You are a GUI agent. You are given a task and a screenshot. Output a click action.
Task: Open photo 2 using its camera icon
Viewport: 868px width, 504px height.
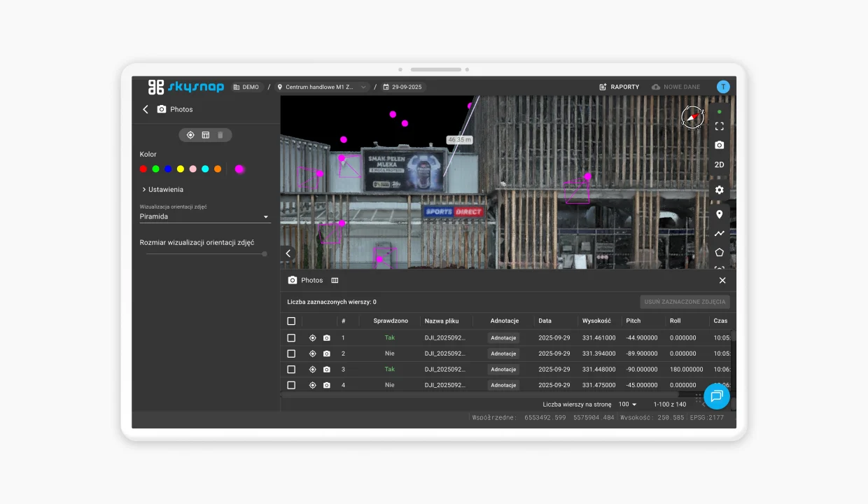click(x=327, y=353)
